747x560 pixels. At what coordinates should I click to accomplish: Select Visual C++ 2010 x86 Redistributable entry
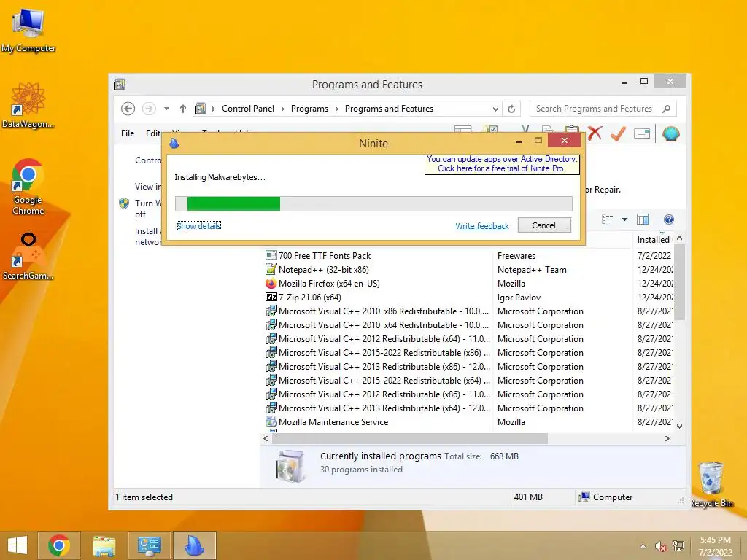click(x=384, y=311)
